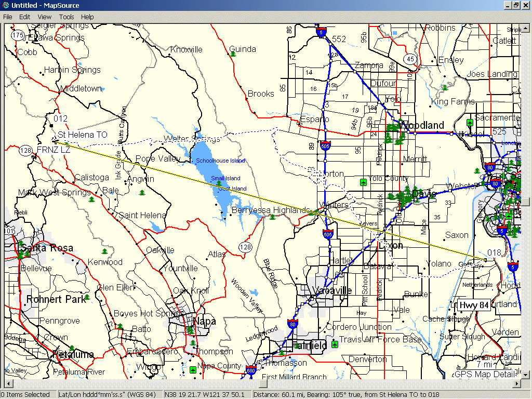This screenshot has height=399, width=532.
Task: Click the Schoolhouse Island label
Action: point(220,161)
